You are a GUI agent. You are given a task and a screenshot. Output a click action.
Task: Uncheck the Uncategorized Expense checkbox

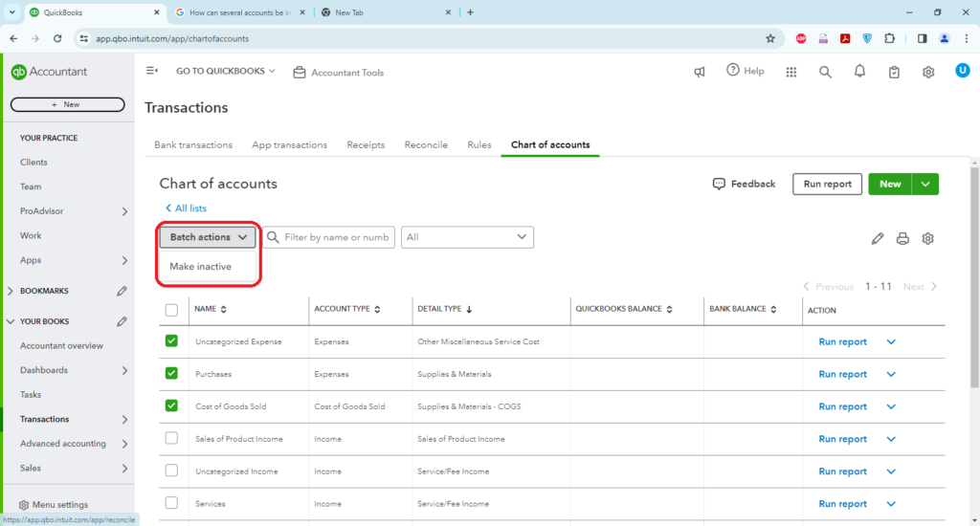point(171,340)
